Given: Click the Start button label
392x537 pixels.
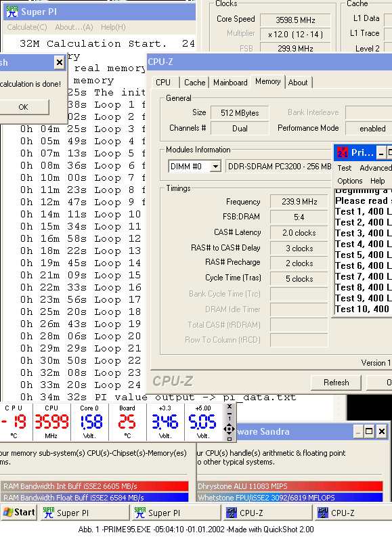Looking at the screenshot, I should click(24, 513).
